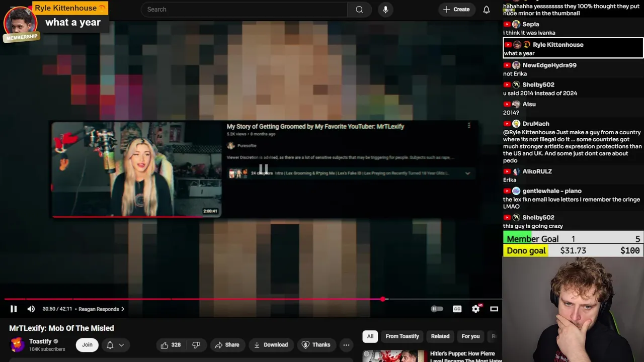Open the Hitler's Puppet video title
The width and height of the screenshot is (644, 362).
coord(466,356)
